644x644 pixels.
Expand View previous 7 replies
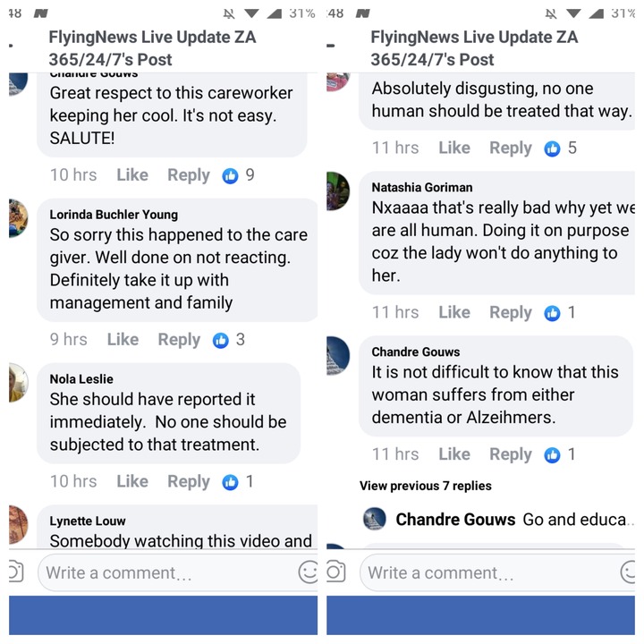[426, 486]
